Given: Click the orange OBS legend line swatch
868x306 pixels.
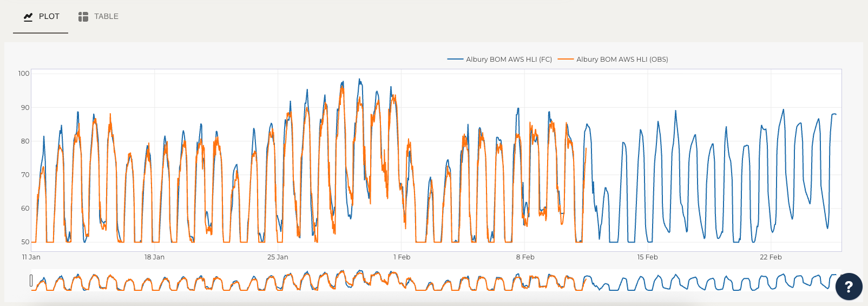Looking at the screenshot, I should click(x=565, y=60).
